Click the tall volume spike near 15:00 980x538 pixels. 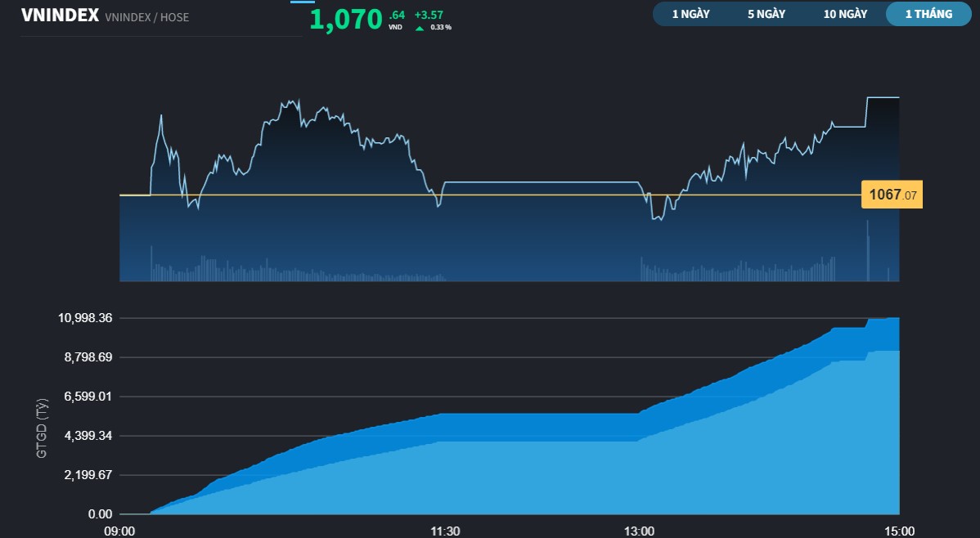pyautogui.click(x=868, y=256)
